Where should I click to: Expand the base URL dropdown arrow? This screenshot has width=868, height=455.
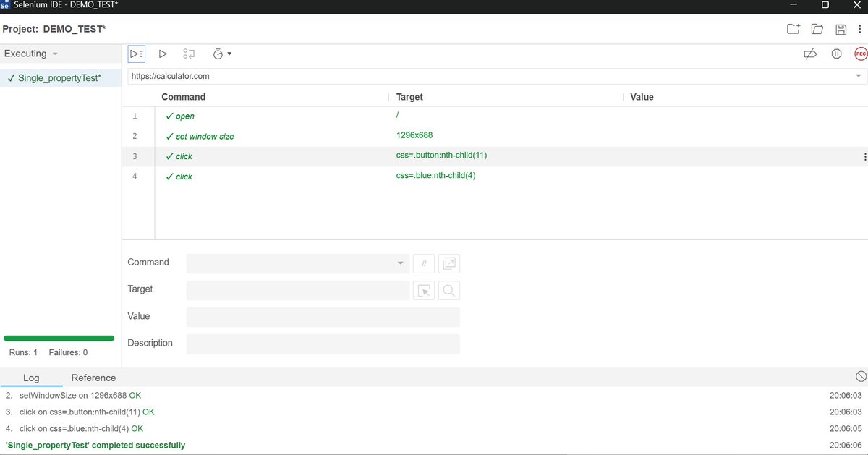(x=859, y=76)
